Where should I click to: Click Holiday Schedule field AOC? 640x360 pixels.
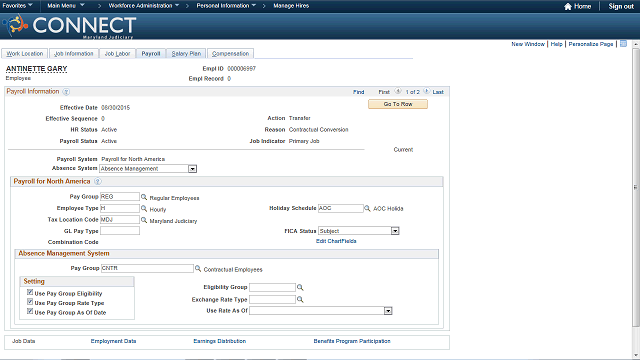[340, 208]
